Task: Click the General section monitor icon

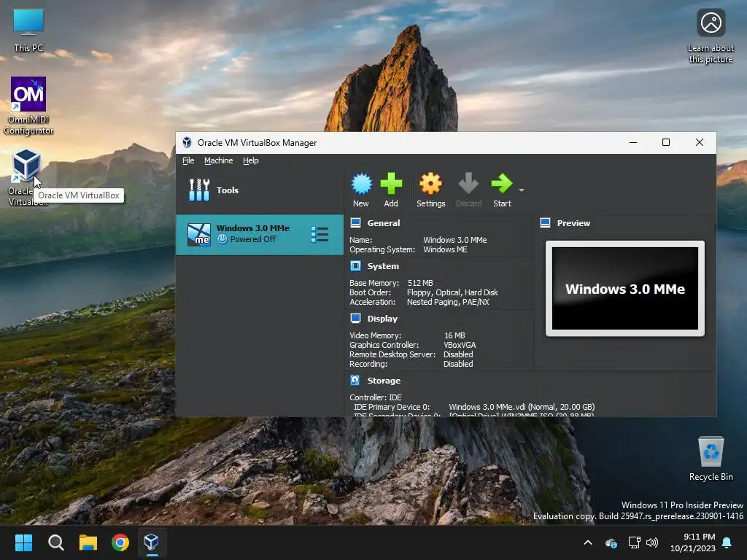Action: [355, 222]
